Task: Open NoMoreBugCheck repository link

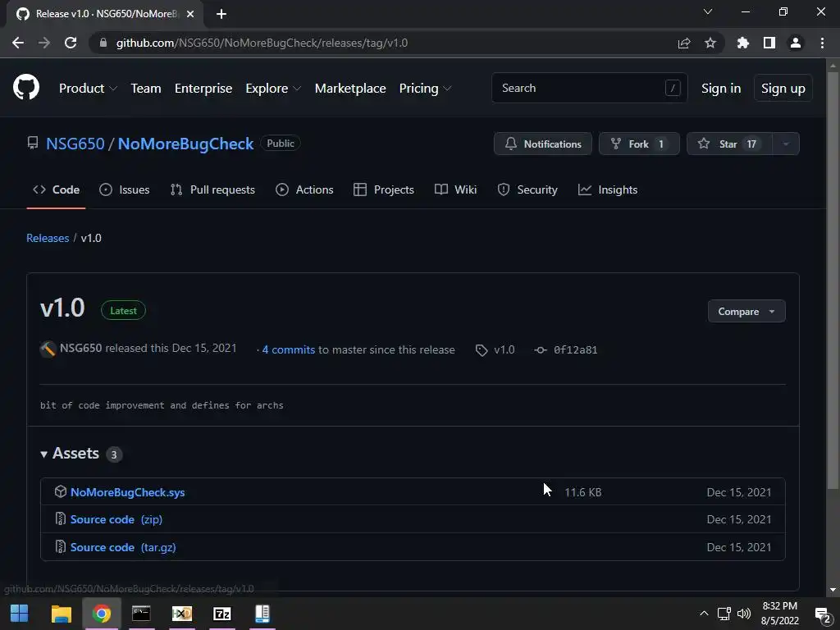Action: (x=185, y=144)
